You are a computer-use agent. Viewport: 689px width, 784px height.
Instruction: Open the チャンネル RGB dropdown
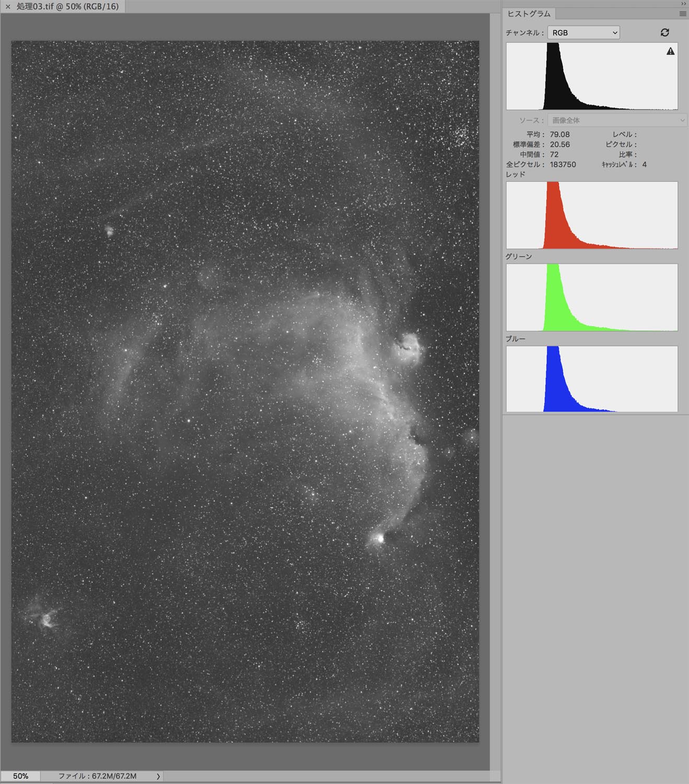click(x=583, y=32)
